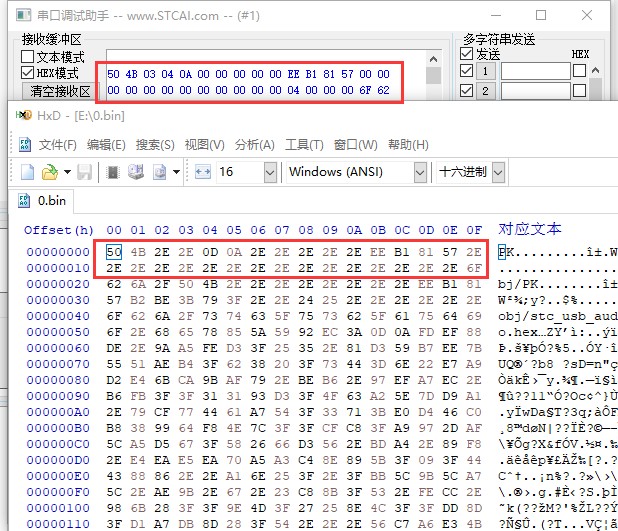Open the Windows (ANSI) charset dropdown
Screen dimensions: 618x531
420,172
